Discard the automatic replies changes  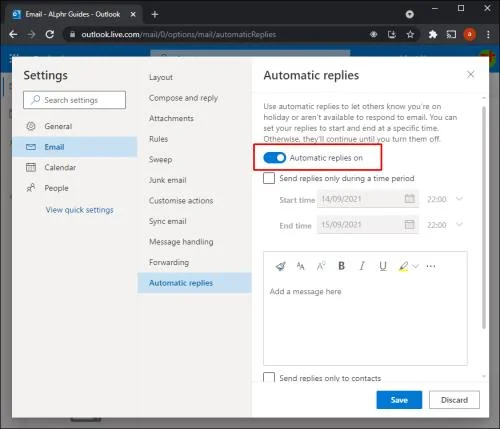pyautogui.click(x=454, y=400)
